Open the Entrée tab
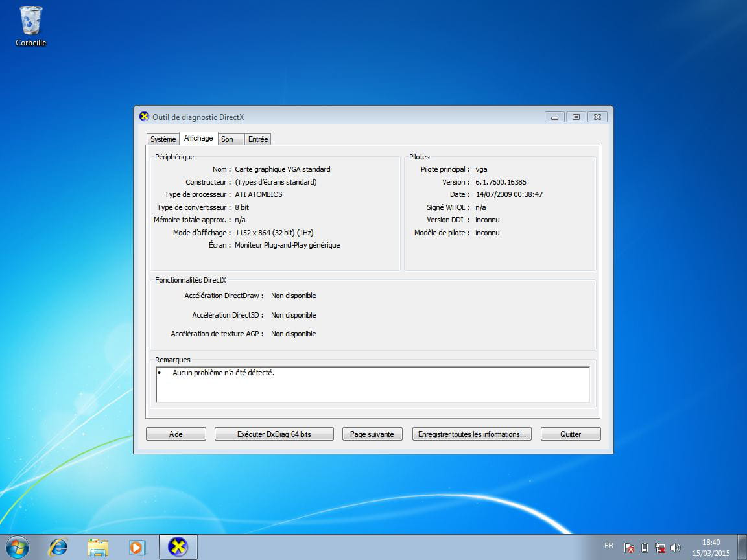 pyautogui.click(x=258, y=139)
